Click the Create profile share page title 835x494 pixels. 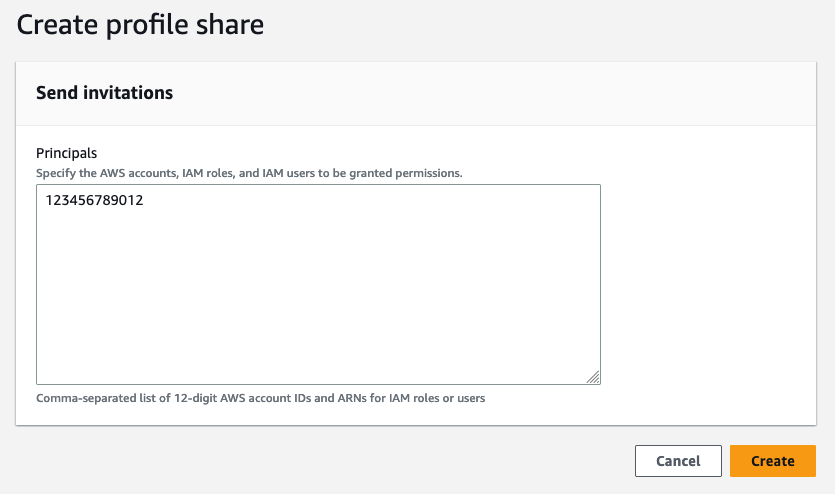140,25
